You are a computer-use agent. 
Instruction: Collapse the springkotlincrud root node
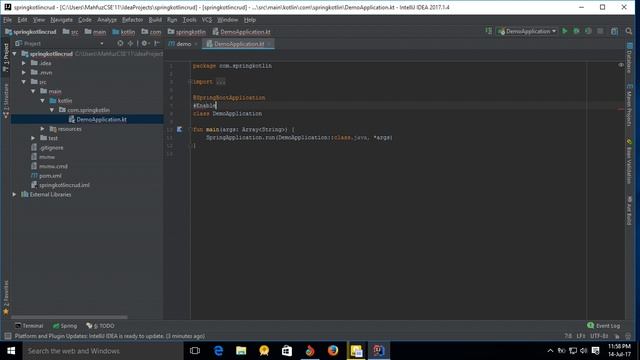[x=15, y=53]
